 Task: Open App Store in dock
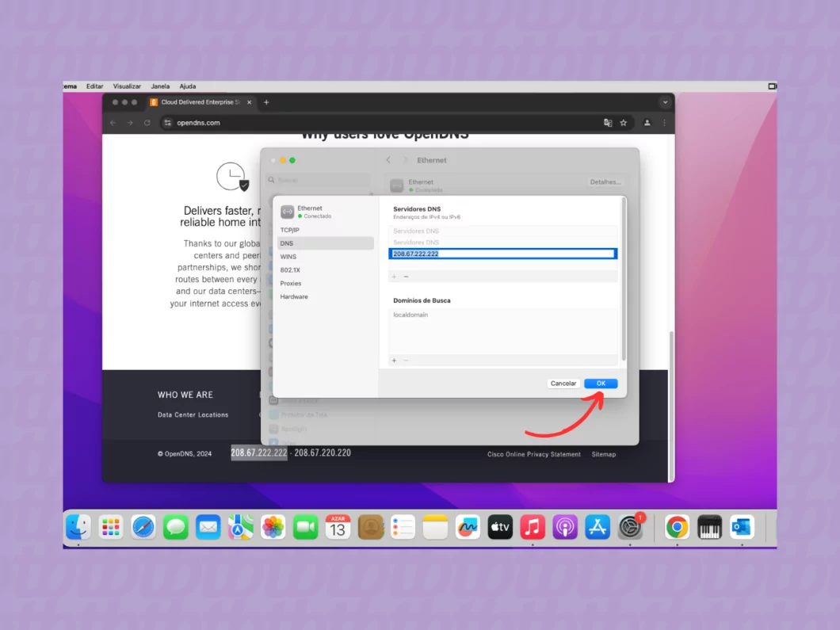pos(598,527)
